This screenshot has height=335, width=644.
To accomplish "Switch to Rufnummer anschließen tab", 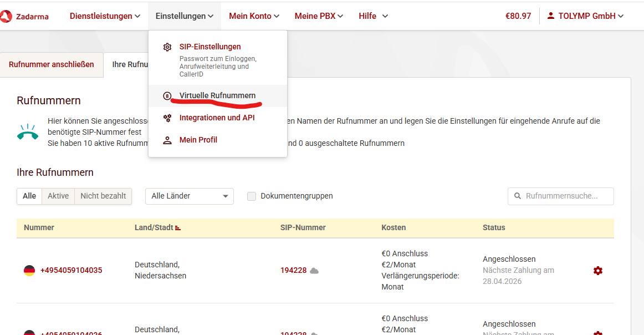I will (x=52, y=64).
